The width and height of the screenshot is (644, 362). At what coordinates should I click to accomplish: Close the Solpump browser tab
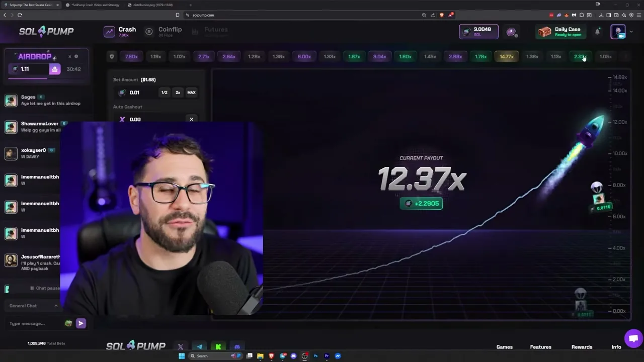(x=57, y=5)
